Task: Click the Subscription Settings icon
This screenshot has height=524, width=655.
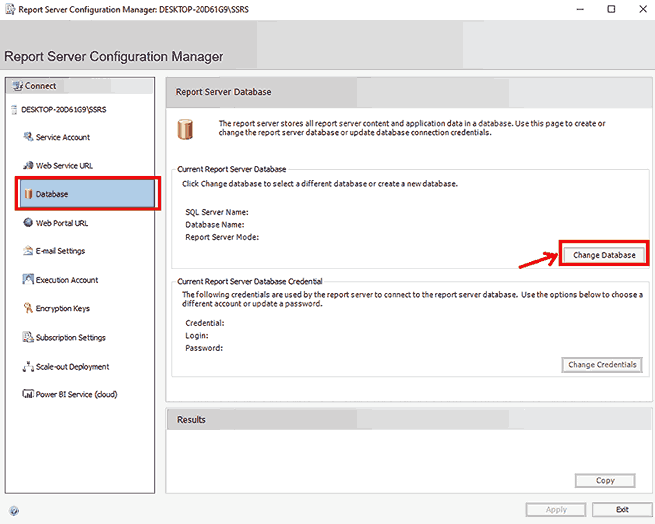Action: [x=27, y=338]
